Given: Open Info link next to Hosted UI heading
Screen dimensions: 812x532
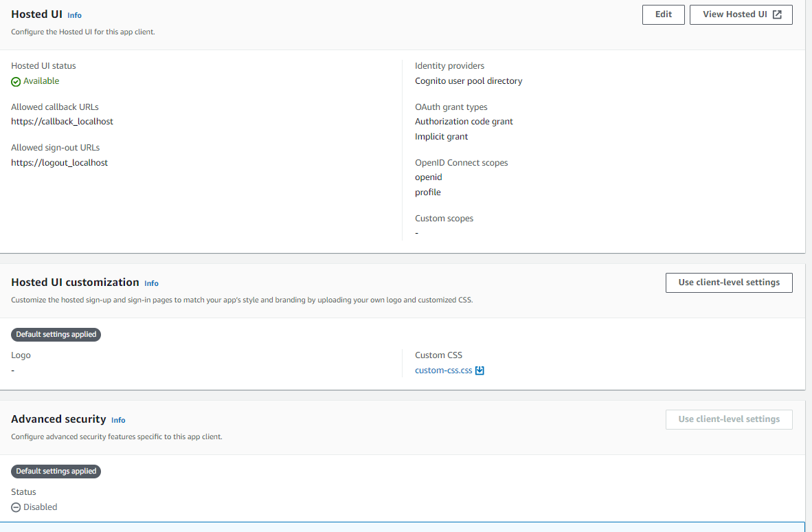Looking at the screenshot, I should [74, 15].
